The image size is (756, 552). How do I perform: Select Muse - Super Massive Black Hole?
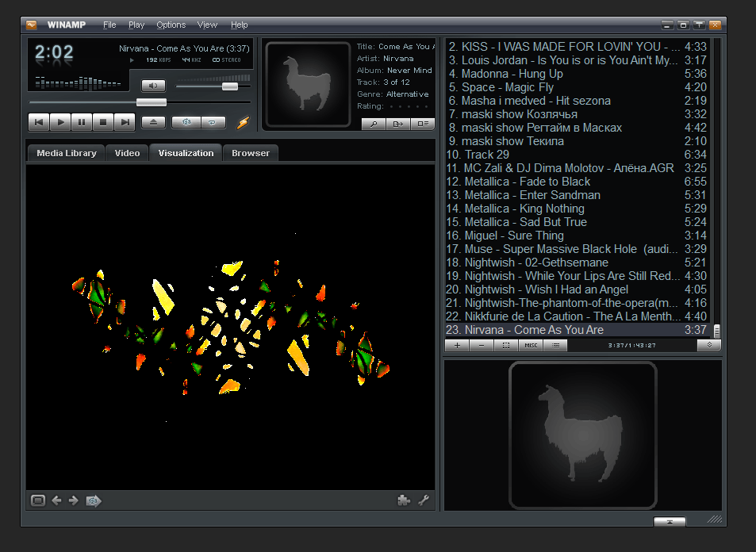pyautogui.click(x=578, y=249)
